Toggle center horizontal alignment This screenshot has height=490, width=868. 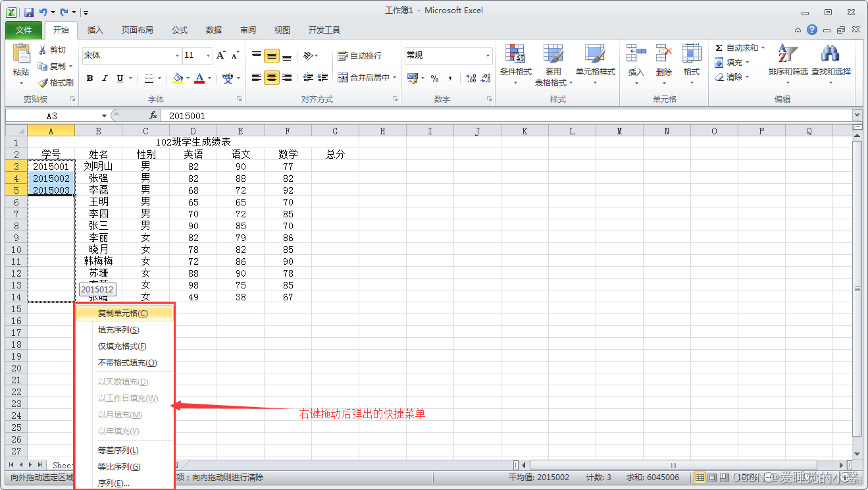pyautogui.click(x=272, y=78)
